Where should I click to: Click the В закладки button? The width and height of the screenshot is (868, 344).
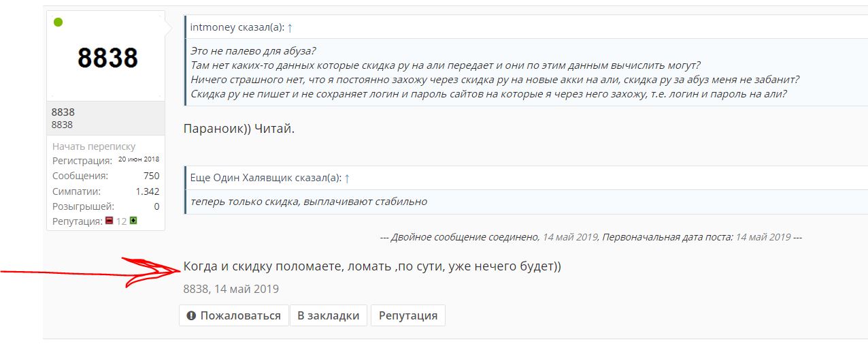tap(329, 315)
